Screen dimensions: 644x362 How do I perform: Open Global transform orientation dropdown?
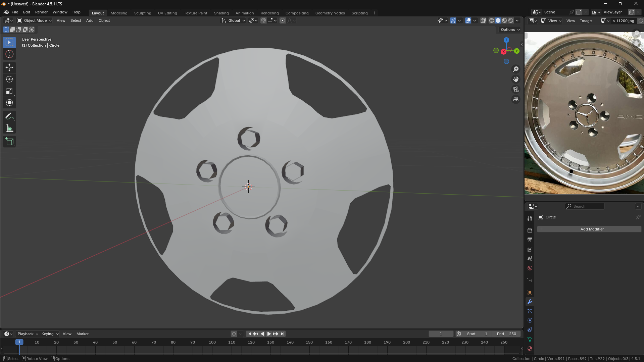pos(233,20)
